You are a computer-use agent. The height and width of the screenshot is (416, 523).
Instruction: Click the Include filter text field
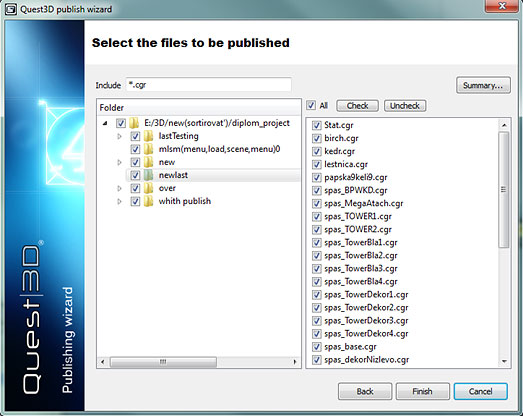click(x=209, y=85)
